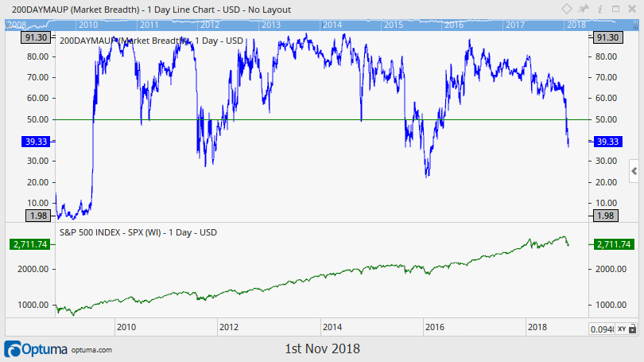The width and height of the screenshot is (644, 362).
Task: Click 2018 in the top overview strip
Action: 576,25
